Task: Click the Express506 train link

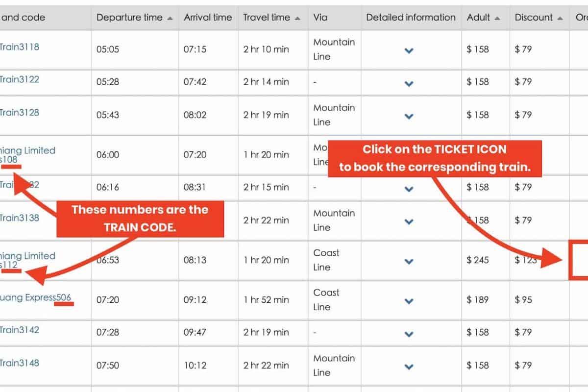Action: click(36, 297)
